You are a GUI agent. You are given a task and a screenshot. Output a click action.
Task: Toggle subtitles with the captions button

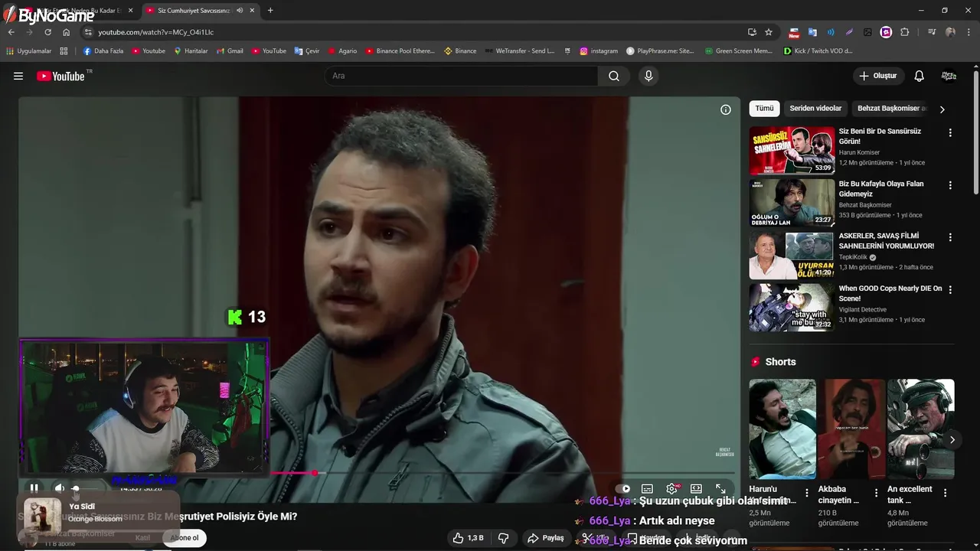(x=647, y=488)
